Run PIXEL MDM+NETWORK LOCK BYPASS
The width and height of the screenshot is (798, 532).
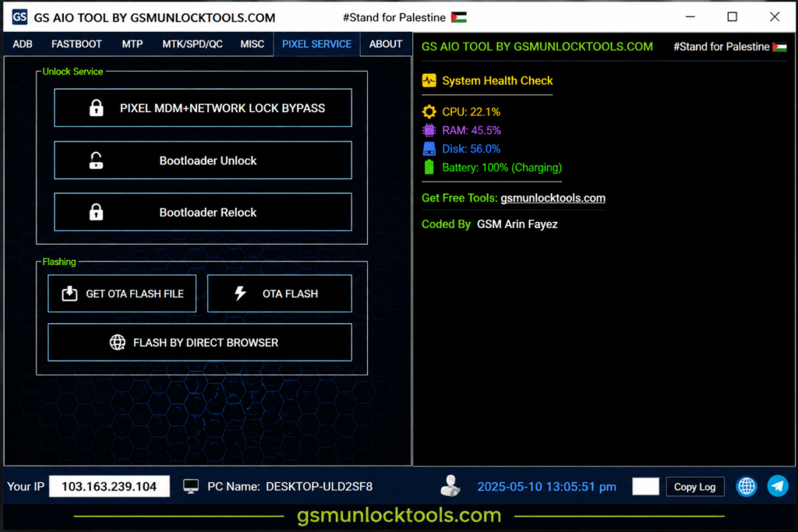[203, 107]
